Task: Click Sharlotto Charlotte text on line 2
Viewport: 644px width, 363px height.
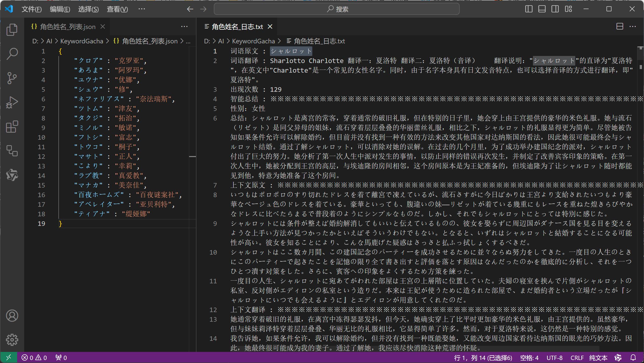Action: click(307, 61)
